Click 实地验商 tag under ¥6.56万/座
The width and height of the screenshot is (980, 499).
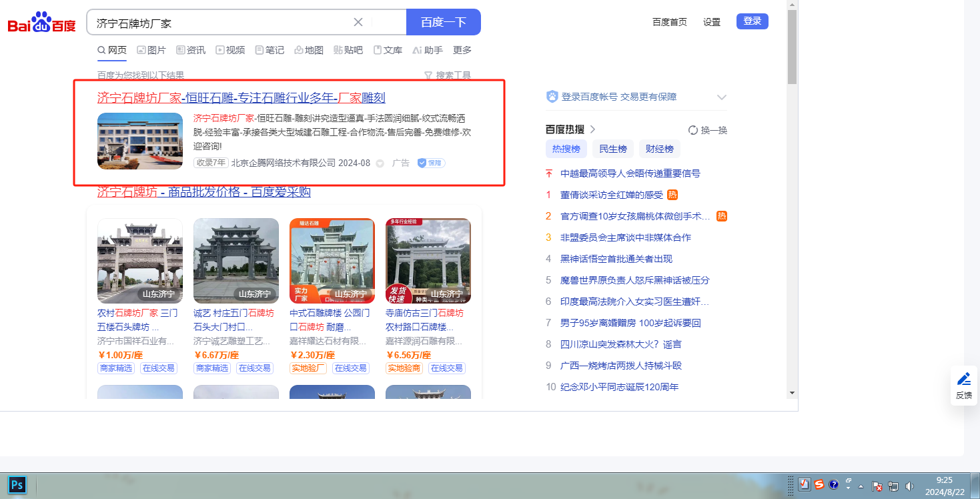click(x=405, y=368)
